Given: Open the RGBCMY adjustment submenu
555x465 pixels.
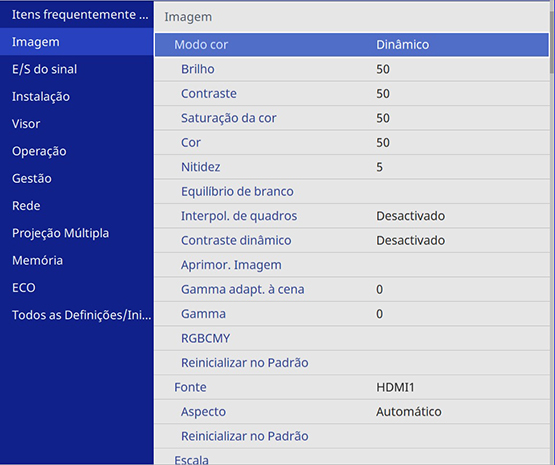Looking at the screenshot, I should point(352,338).
